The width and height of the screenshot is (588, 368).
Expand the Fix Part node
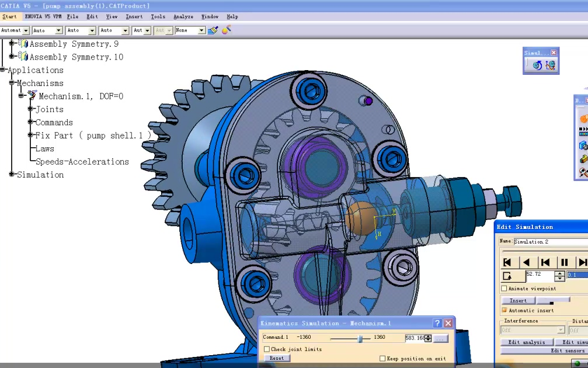[31, 135]
